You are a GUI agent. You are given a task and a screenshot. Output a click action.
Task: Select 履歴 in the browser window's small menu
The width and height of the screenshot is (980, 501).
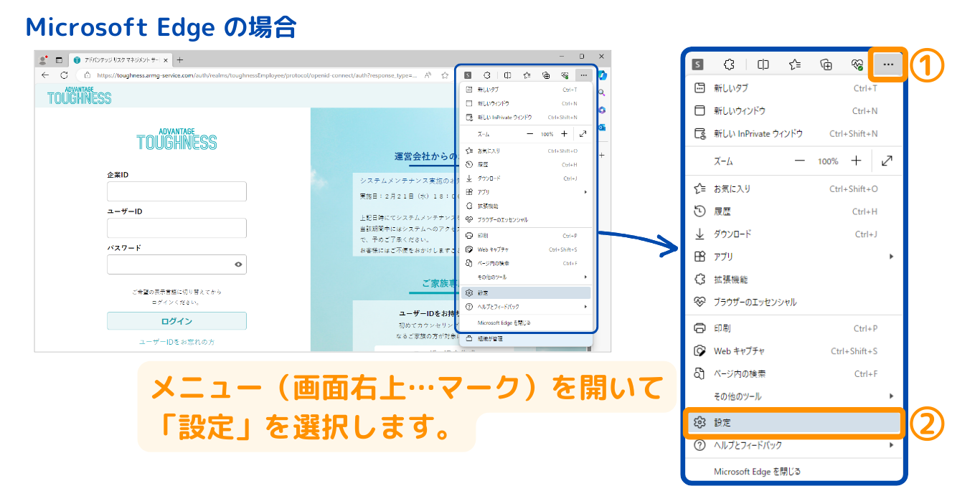coord(526,164)
